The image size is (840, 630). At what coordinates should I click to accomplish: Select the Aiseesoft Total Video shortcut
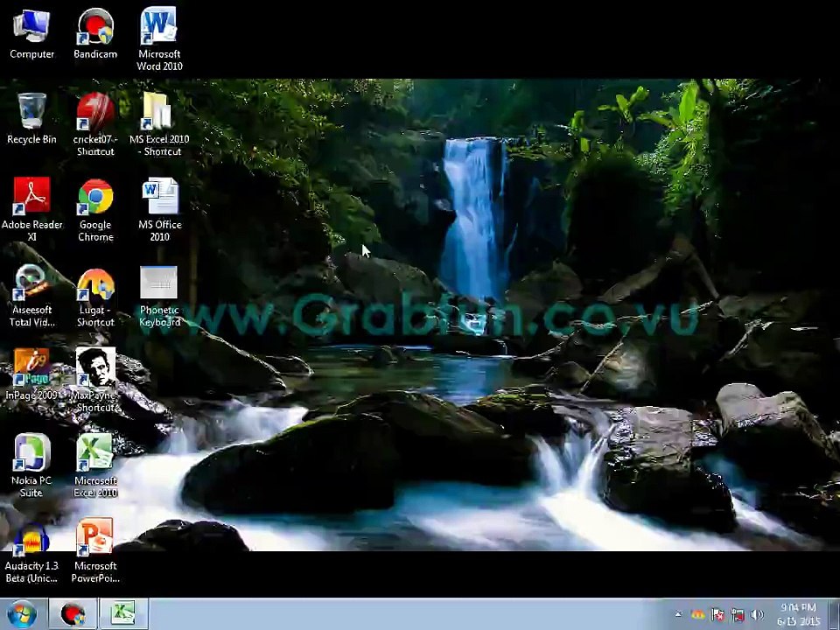(x=31, y=295)
